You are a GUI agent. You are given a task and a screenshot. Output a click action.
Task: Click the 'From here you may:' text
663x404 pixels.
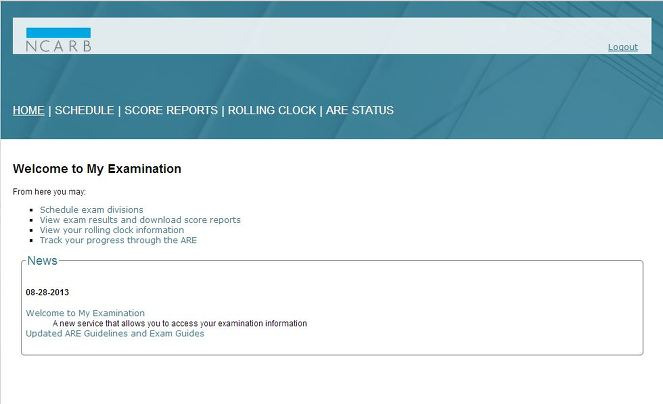[49, 192]
